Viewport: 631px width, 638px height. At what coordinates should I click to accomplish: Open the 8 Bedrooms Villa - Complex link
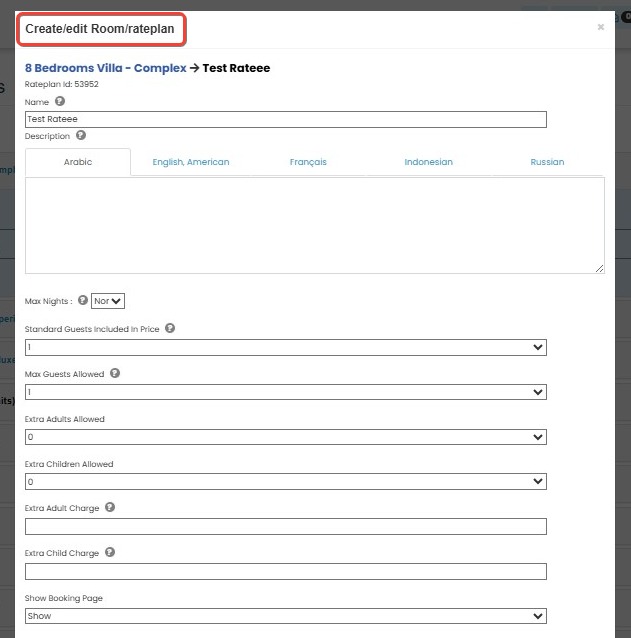tap(106, 68)
